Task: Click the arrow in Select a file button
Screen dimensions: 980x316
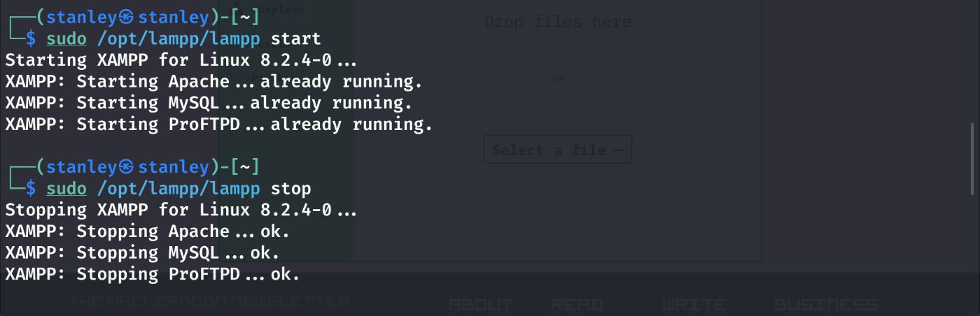Action: (617, 150)
